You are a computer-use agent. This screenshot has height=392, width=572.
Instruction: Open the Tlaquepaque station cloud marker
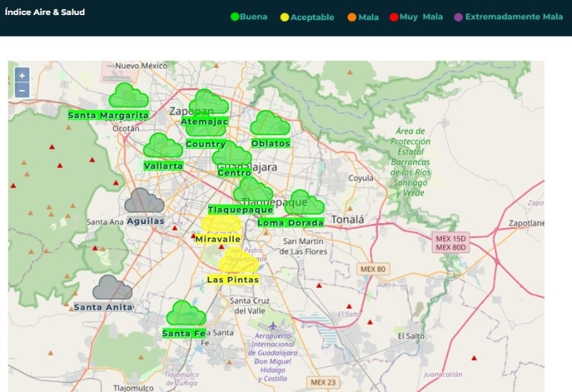[252, 191]
